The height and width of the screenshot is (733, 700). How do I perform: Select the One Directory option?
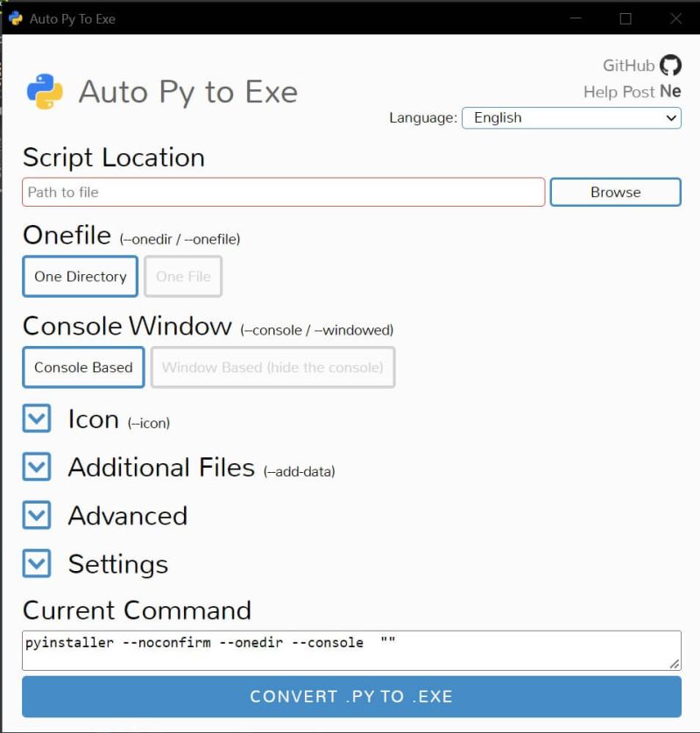point(81,276)
